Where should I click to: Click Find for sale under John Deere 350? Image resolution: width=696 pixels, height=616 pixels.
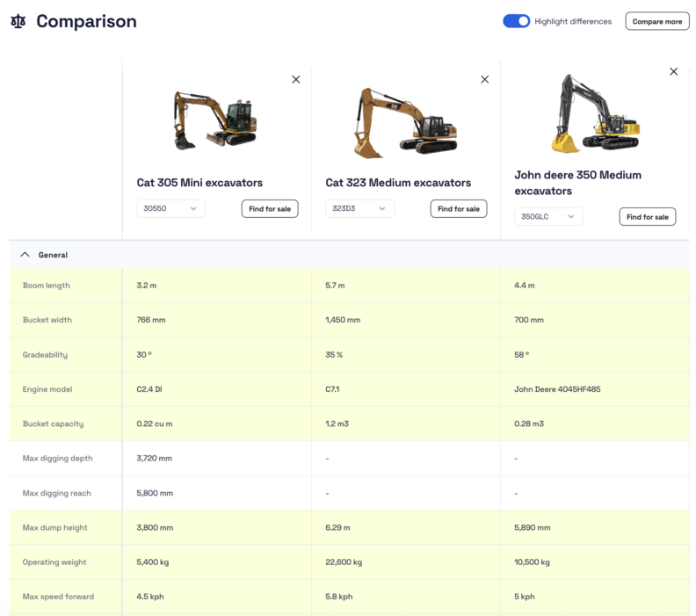[648, 216]
